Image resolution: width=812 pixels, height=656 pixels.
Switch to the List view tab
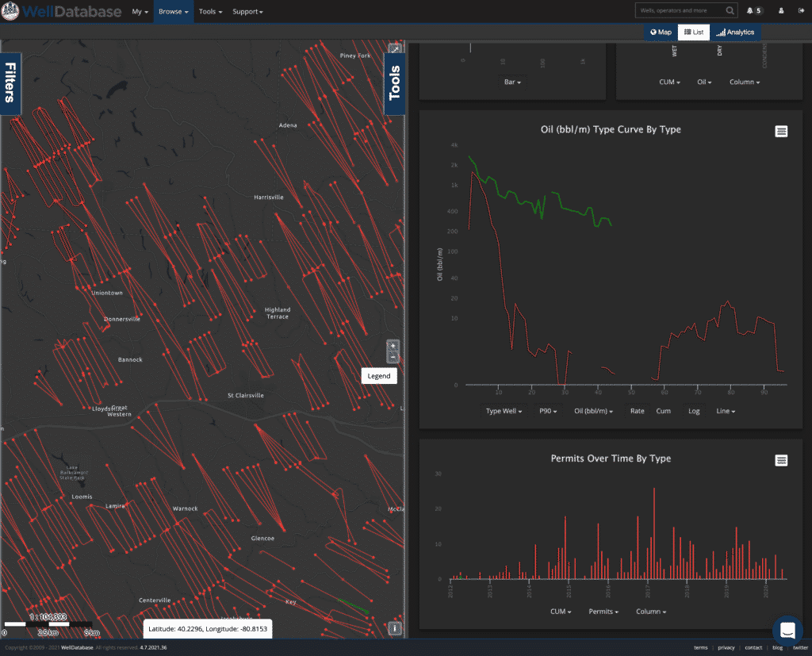pyautogui.click(x=694, y=33)
